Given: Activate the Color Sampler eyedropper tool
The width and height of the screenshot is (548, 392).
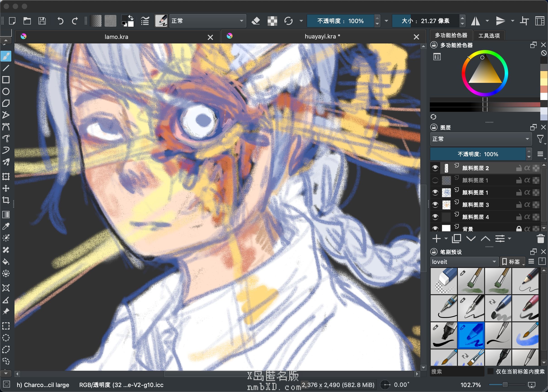Looking at the screenshot, I should point(6,226).
